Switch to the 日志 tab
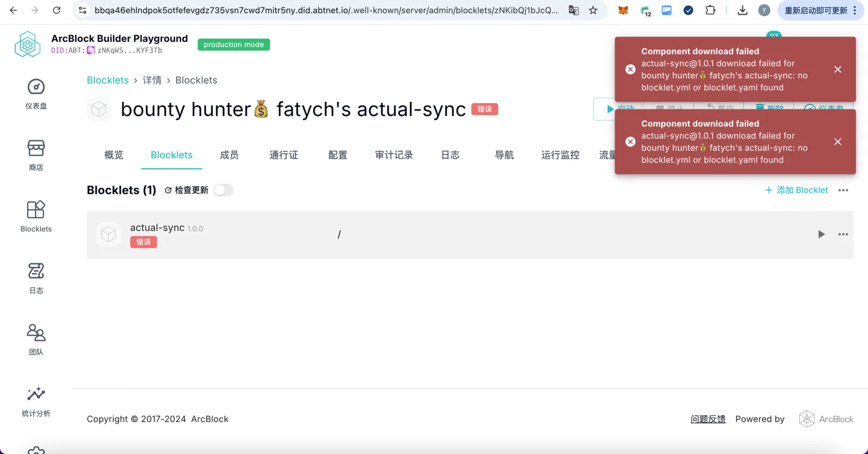 click(450, 155)
